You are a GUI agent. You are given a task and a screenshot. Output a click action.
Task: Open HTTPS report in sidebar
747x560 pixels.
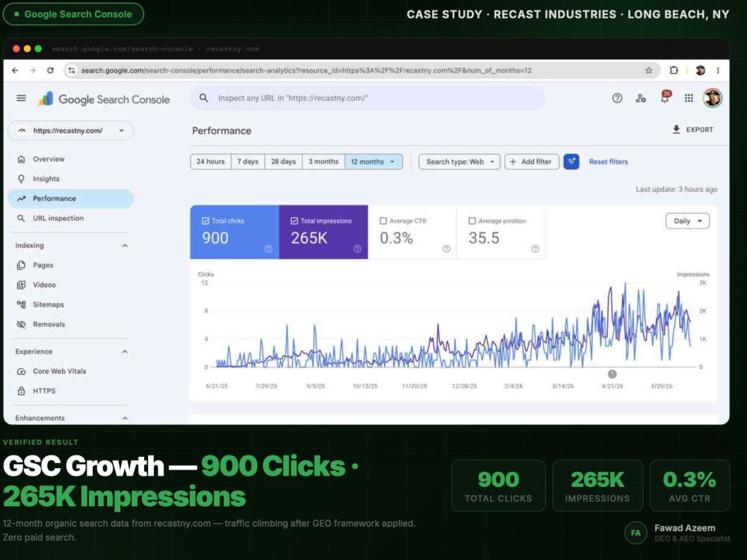[70, 391]
